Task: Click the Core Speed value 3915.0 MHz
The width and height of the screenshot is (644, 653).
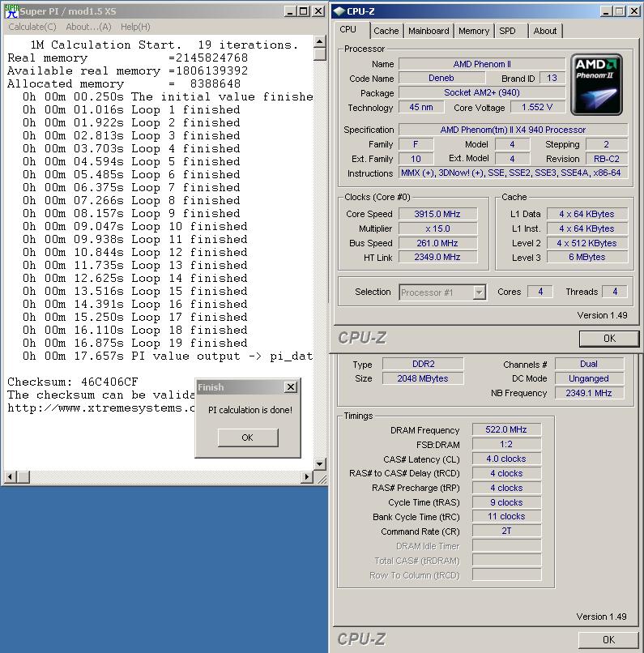Action: pos(437,214)
